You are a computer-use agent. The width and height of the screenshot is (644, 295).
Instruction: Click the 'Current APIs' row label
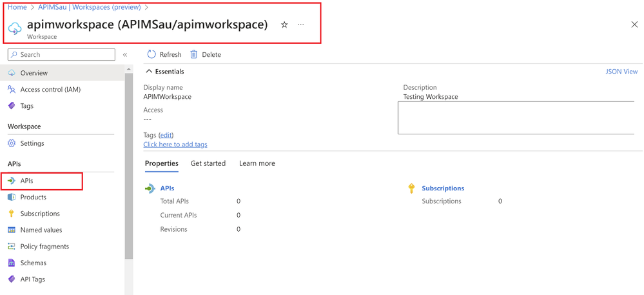tap(179, 215)
